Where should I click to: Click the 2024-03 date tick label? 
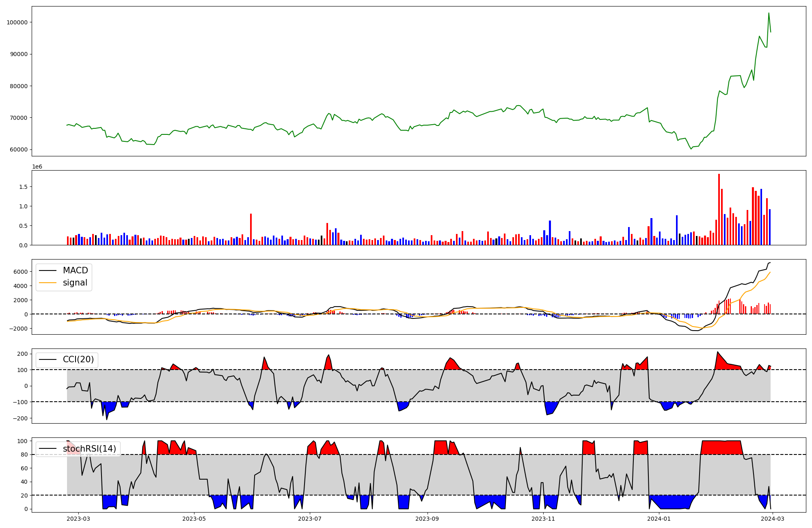[x=773, y=519]
